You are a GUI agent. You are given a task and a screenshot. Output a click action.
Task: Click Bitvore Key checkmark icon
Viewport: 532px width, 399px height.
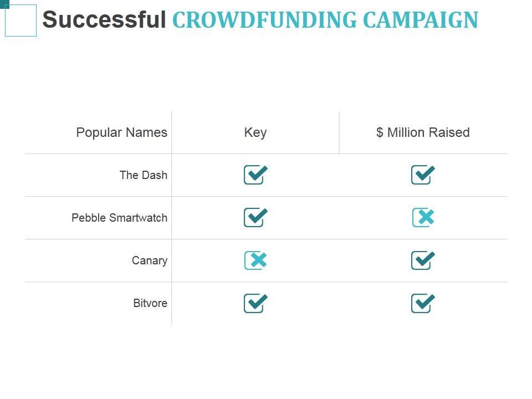(255, 303)
